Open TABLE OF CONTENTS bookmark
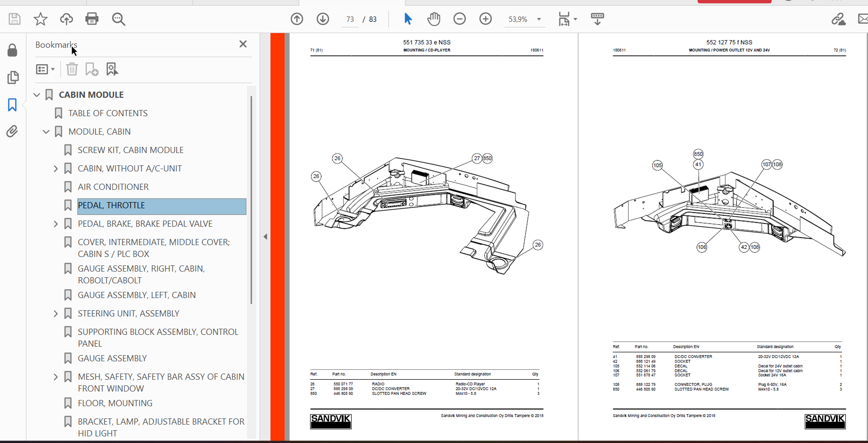 (108, 113)
